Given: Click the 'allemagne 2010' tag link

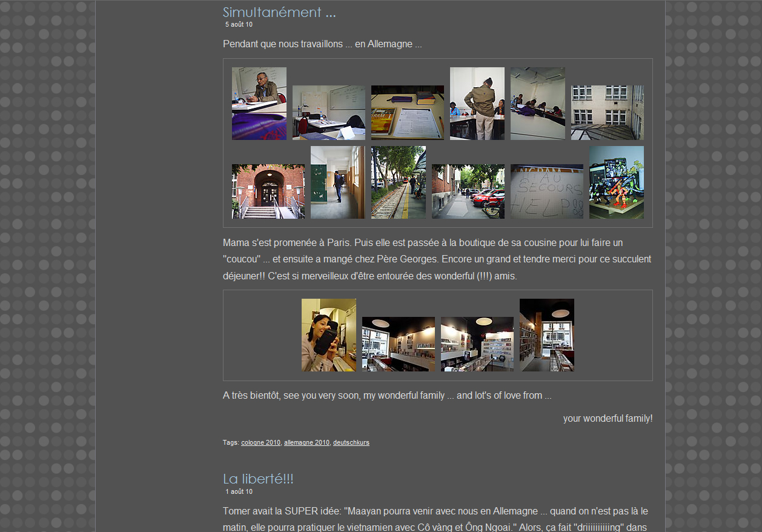Looking at the screenshot, I should pos(306,443).
